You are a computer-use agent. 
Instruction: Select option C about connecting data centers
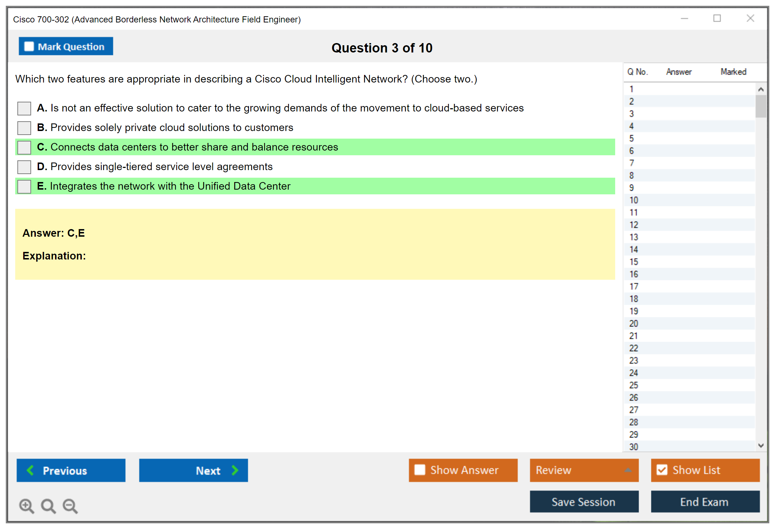point(24,147)
